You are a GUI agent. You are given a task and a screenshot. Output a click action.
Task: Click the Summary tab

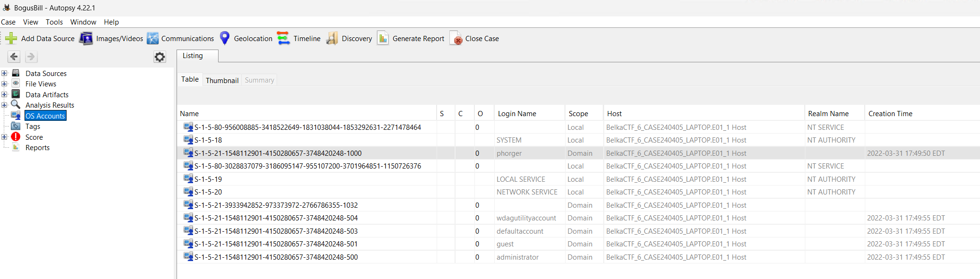click(x=260, y=80)
